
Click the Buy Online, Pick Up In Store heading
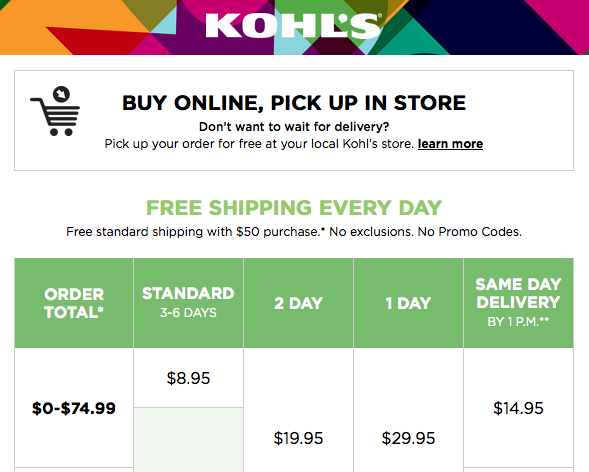[294, 103]
